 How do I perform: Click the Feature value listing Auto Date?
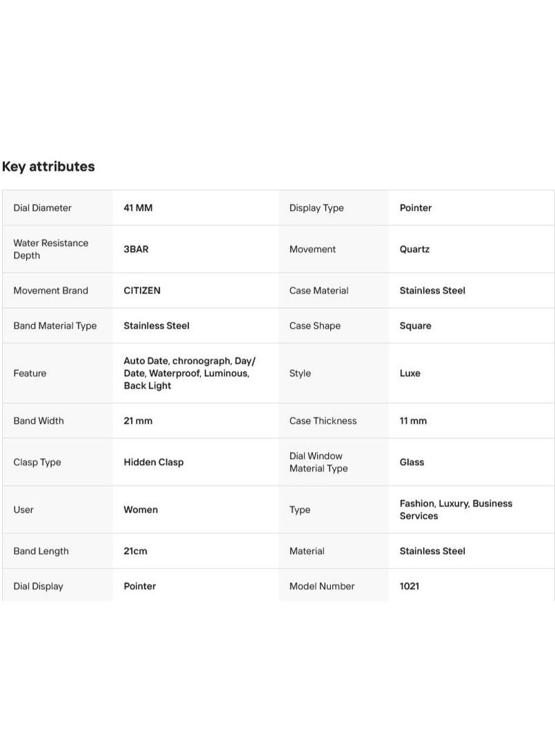(x=189, y=373)
